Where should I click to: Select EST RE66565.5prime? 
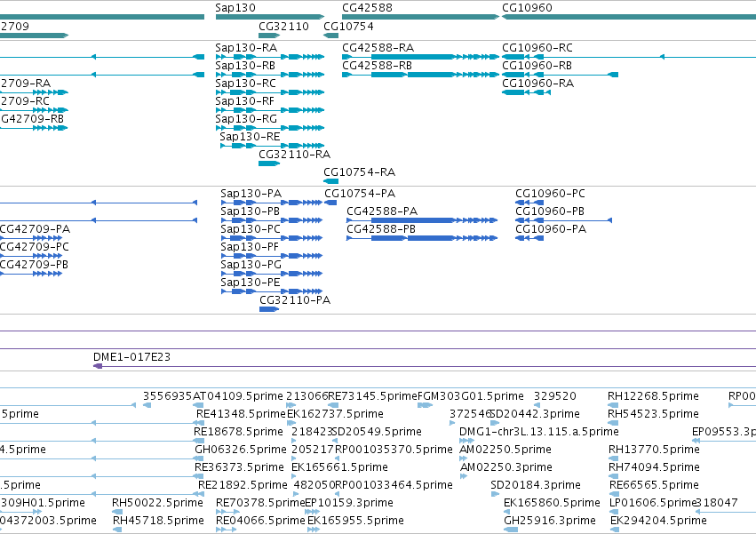coord(654,485)
